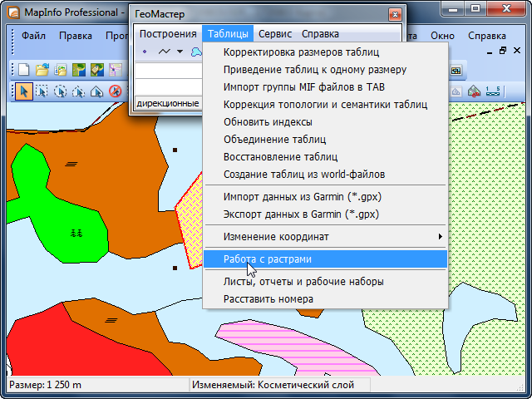This screenshot has width=532, height=399.
Task: Click Импорт данных из Garmin (*.gpx)
Action: [302, 197]
